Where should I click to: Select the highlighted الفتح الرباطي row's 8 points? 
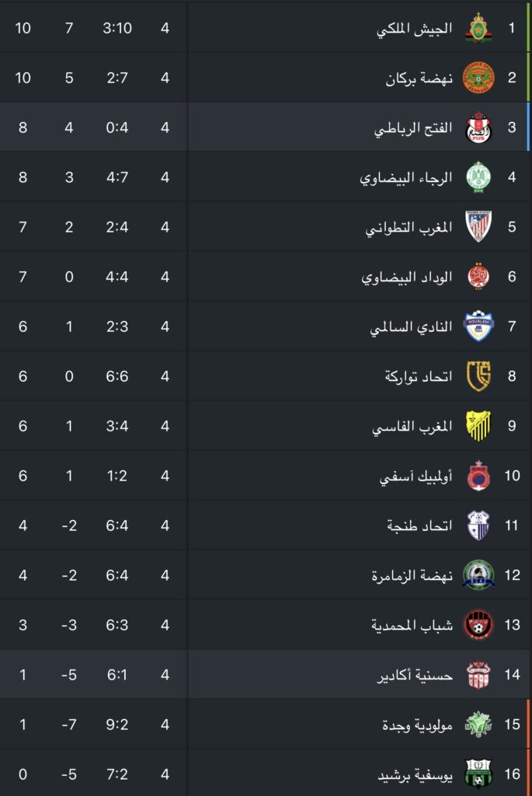click(x=23, y=127)
